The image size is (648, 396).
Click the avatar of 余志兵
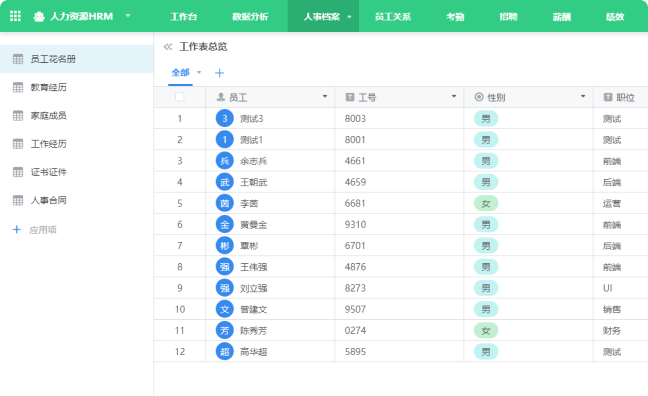pyautogui.click(x=225, y=161)
